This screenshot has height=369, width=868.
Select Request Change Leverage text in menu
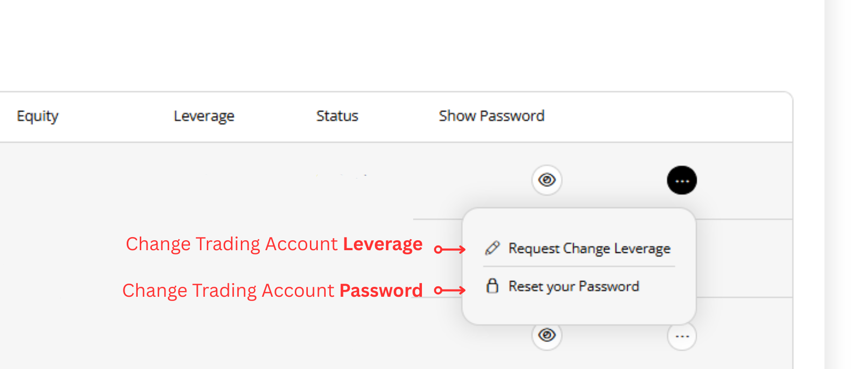pyautogui.click(x=589, y=248)
